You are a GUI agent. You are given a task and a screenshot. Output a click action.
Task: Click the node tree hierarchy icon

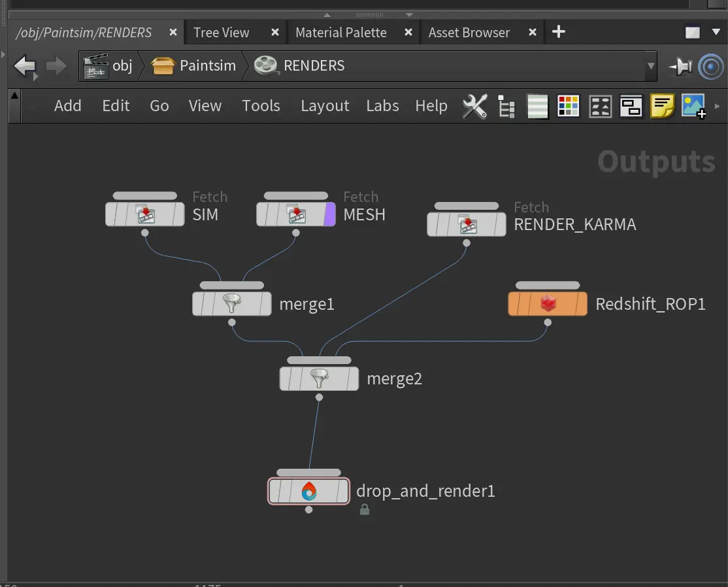(506, 107)
